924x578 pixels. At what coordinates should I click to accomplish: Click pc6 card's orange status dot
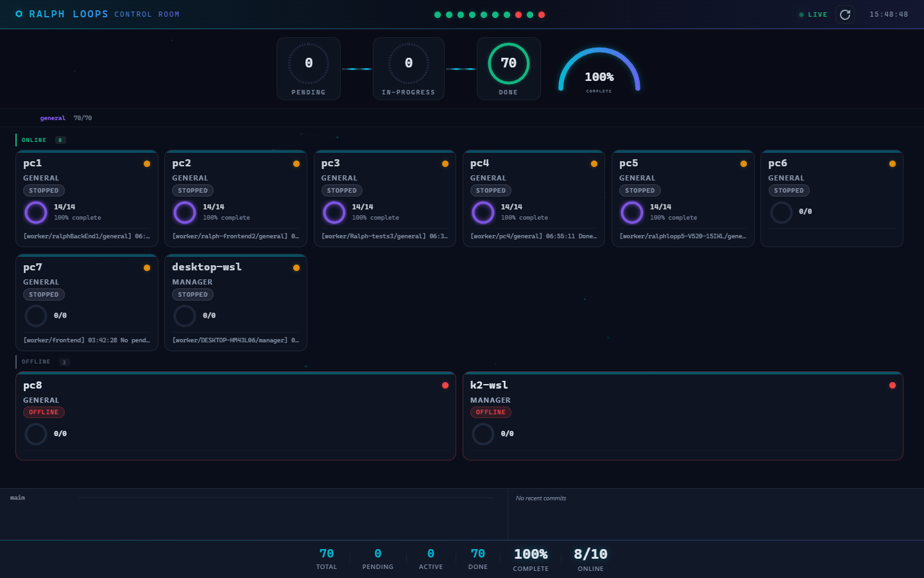coord(893,164)
